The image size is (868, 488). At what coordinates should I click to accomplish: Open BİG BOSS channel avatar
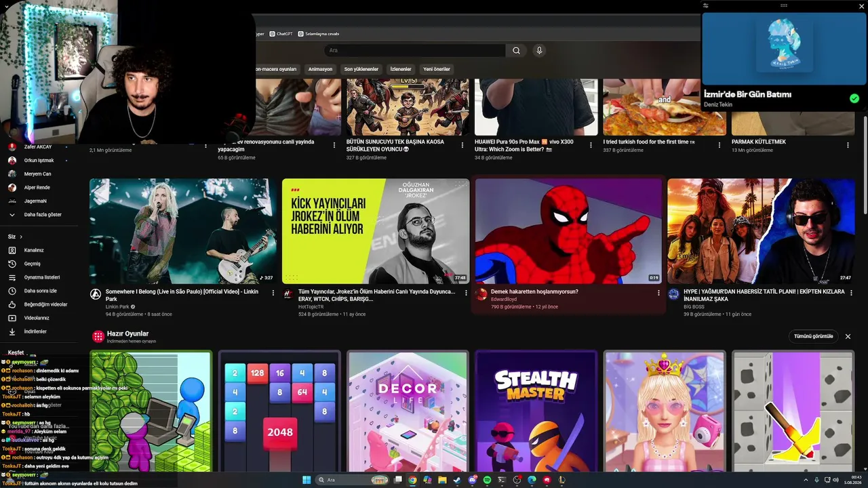click(x=673, y=294)
